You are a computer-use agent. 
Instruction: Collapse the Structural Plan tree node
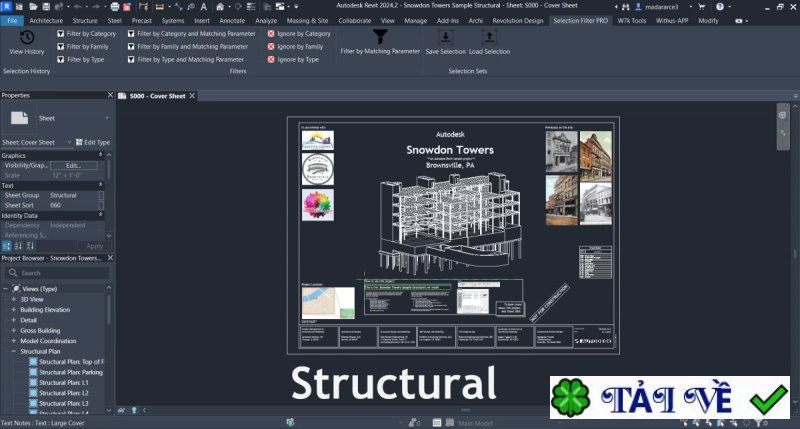(14, 352)
